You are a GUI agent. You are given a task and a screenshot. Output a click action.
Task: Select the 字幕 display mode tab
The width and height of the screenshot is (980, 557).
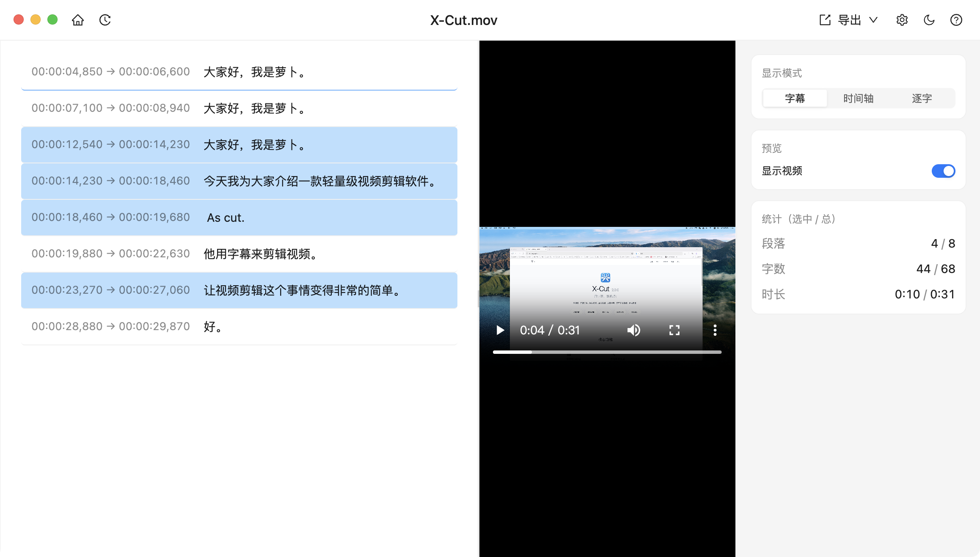point(795,98)
